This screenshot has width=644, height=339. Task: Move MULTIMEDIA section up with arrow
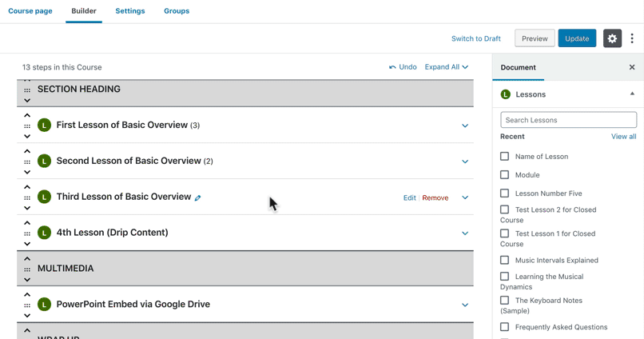pos(27,259)
